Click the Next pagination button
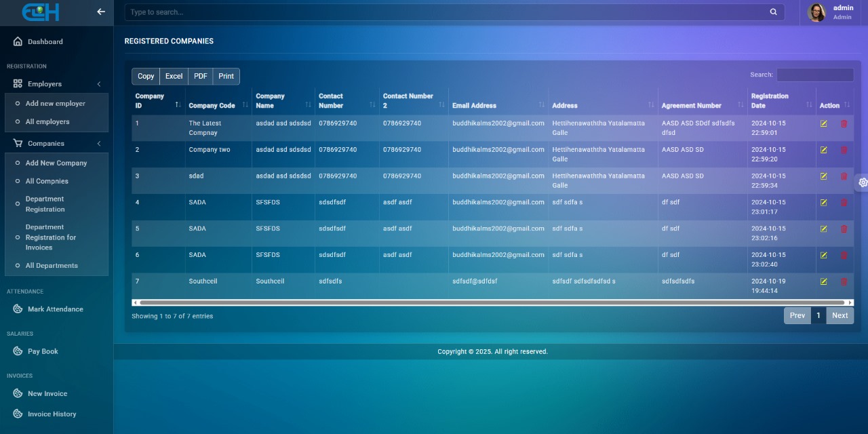The image size is (868, 434). (840, 315)
